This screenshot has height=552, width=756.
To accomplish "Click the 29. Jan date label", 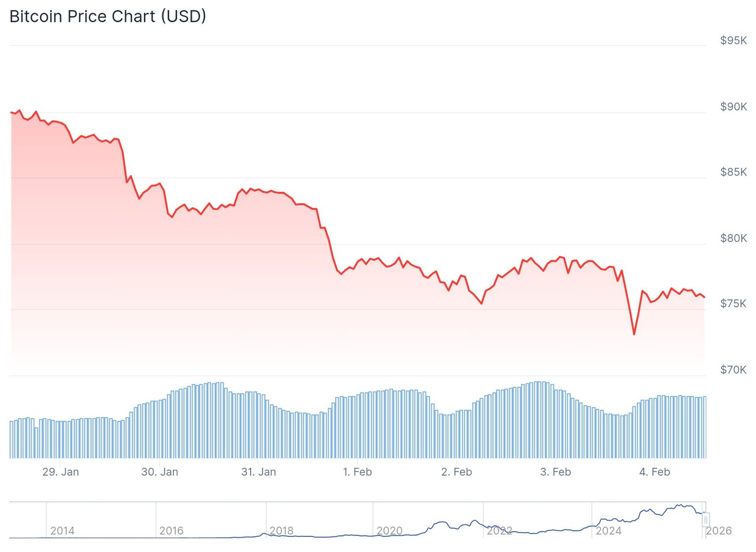I will 60,472.
